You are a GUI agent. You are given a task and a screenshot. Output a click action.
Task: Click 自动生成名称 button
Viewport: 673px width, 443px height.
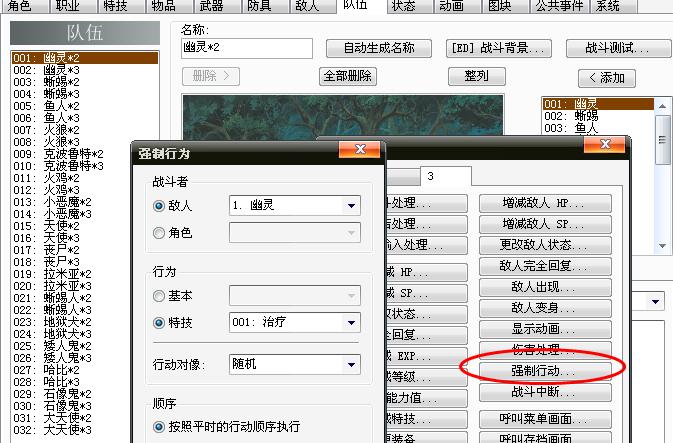tap(379, 48)
